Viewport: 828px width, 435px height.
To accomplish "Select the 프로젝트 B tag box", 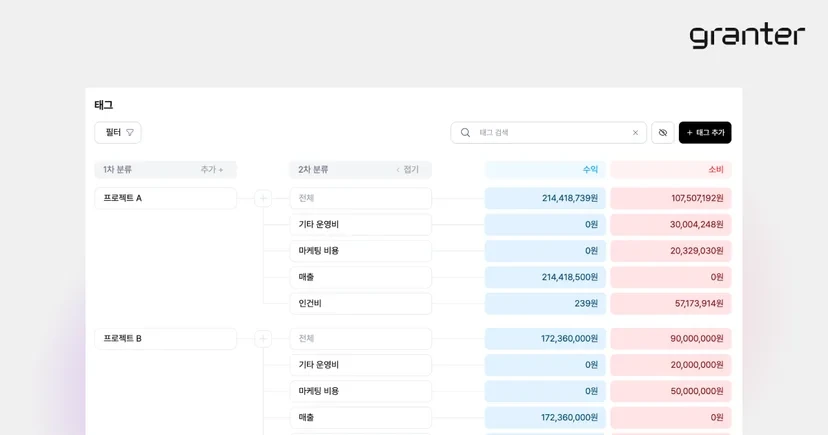I will click(165, 338).
